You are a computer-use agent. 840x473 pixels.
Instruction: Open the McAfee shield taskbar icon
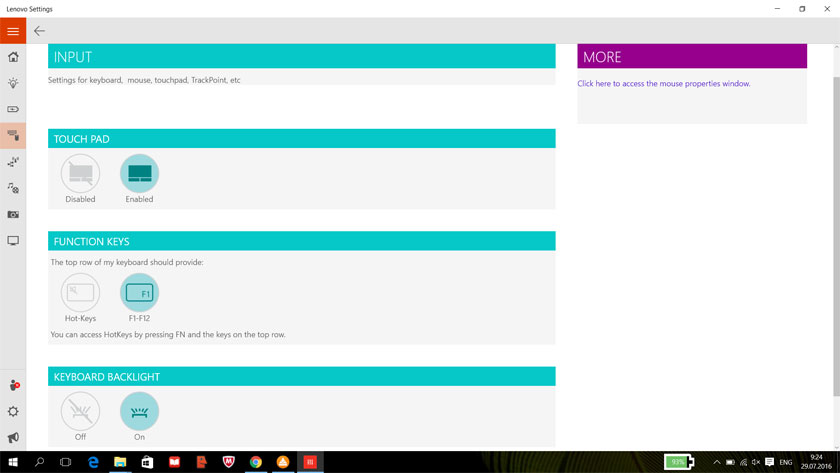point(229,462)
